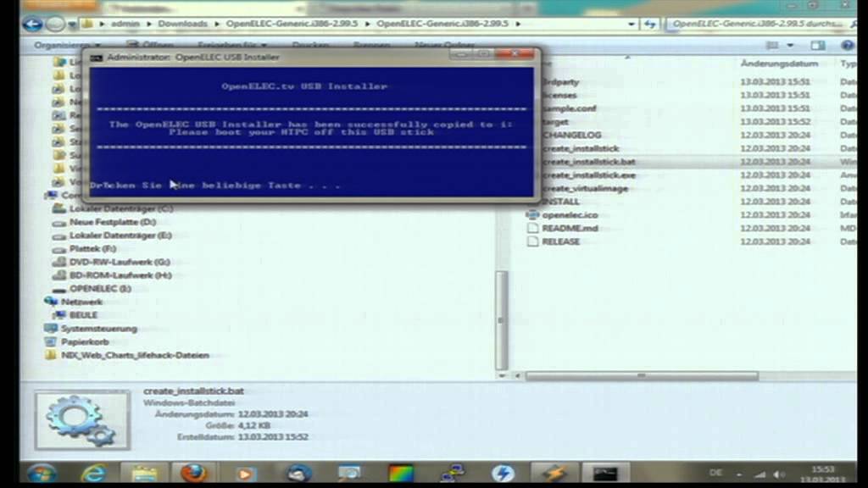868x488 pixels.
Task: Open Windows Media Player taskbar icon
Action: click(x=245, y=474)
